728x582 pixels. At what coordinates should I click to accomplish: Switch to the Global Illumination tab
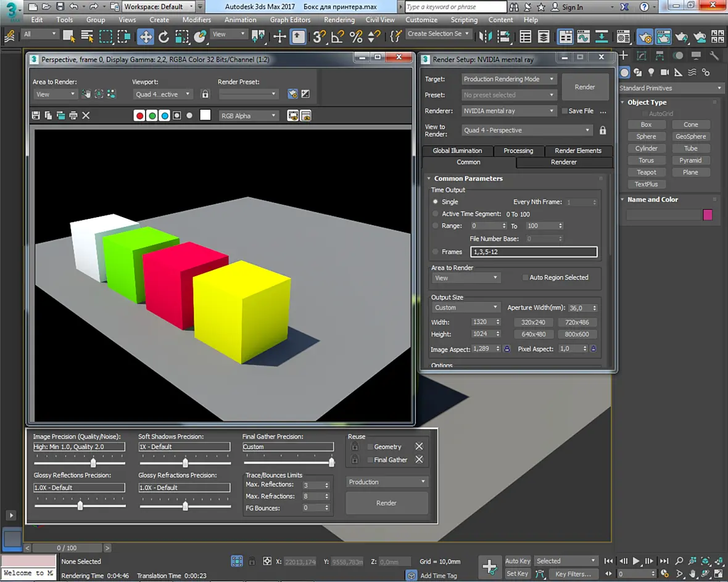click(457, 150)
